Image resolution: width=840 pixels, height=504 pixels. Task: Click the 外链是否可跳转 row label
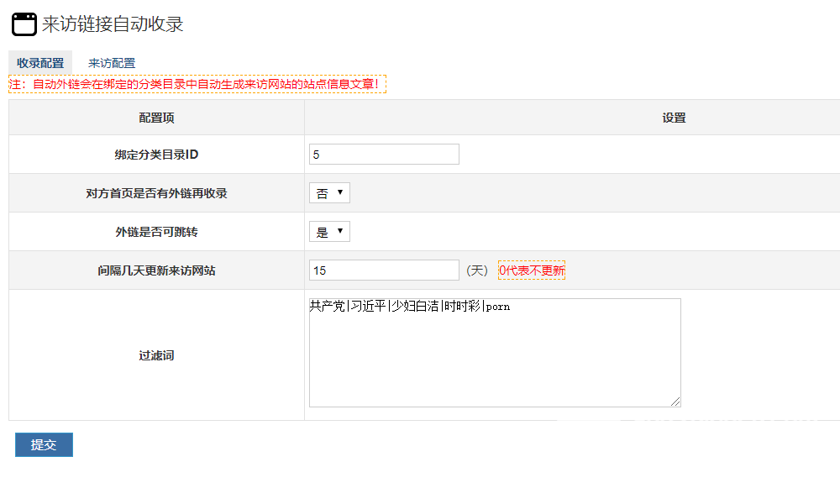coord(156,232)
